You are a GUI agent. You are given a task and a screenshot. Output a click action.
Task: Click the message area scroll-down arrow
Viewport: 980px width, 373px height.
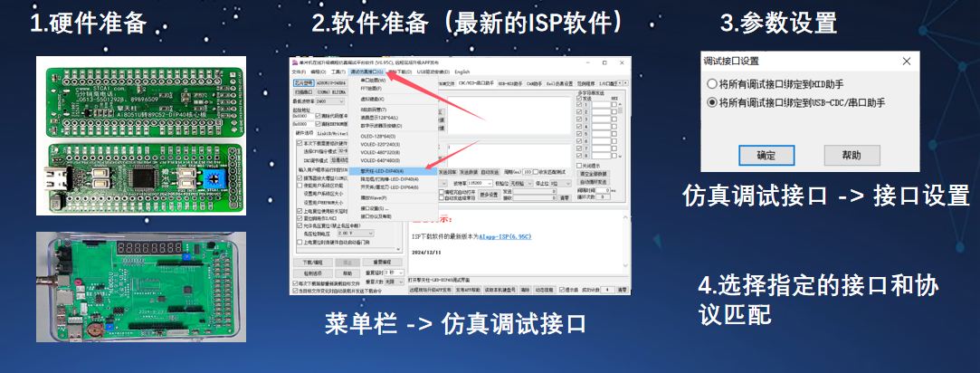(625, 265)
